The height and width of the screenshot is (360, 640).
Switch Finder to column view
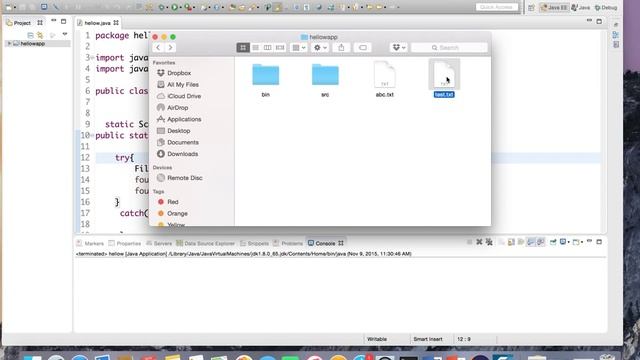click(267, 48)
